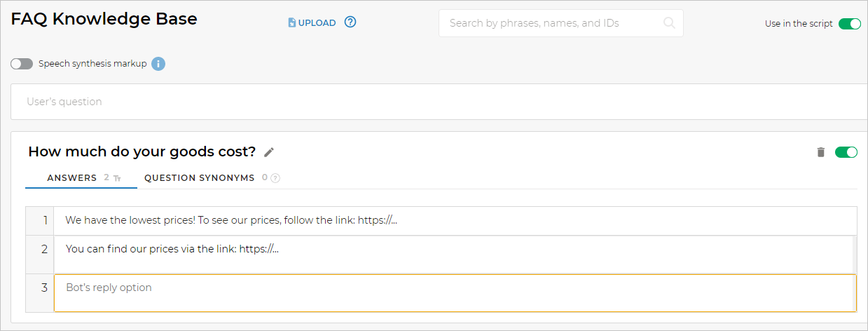Edit question title with the pencil icon
The width and height of the screenshot is (868, 331).
pos(269,152)
